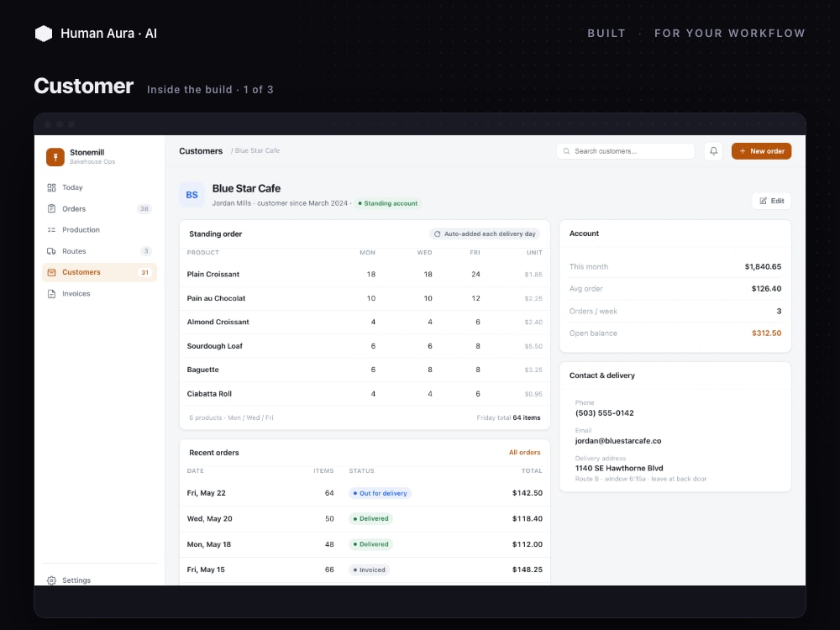
Task: Click order total $142.50
Action: click(x=528, y=493)
